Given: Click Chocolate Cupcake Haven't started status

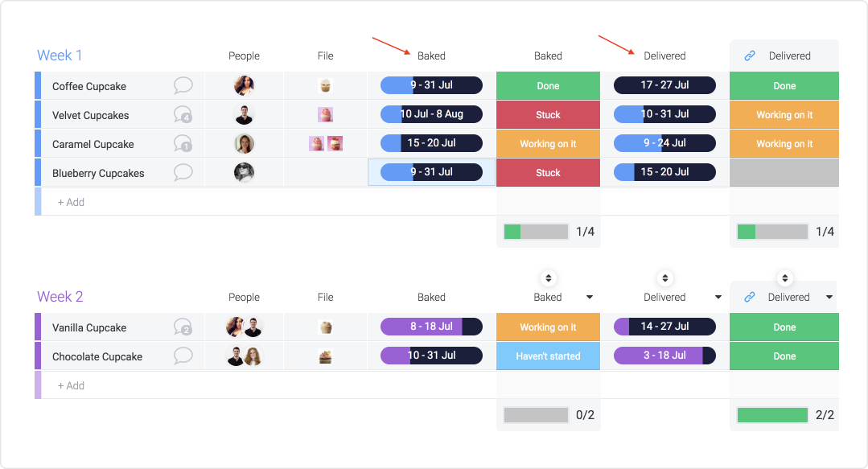Looking at the screenshot, I should [548, 356].
